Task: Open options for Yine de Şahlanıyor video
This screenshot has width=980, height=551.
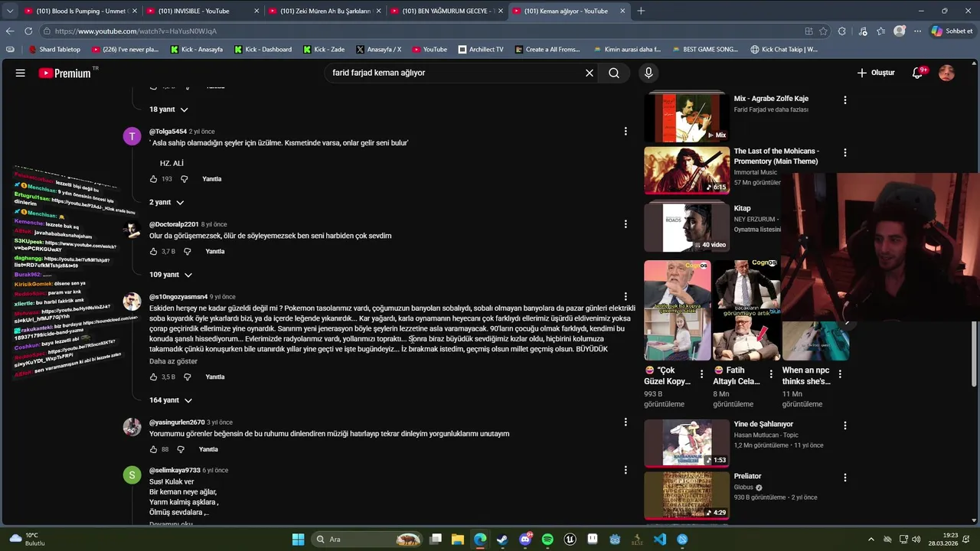Action: pos(845,425)
